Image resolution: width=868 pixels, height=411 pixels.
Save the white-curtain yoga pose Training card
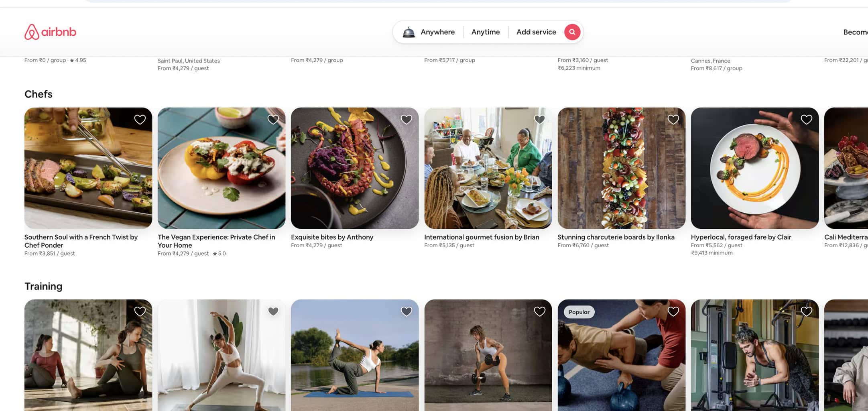273,311
